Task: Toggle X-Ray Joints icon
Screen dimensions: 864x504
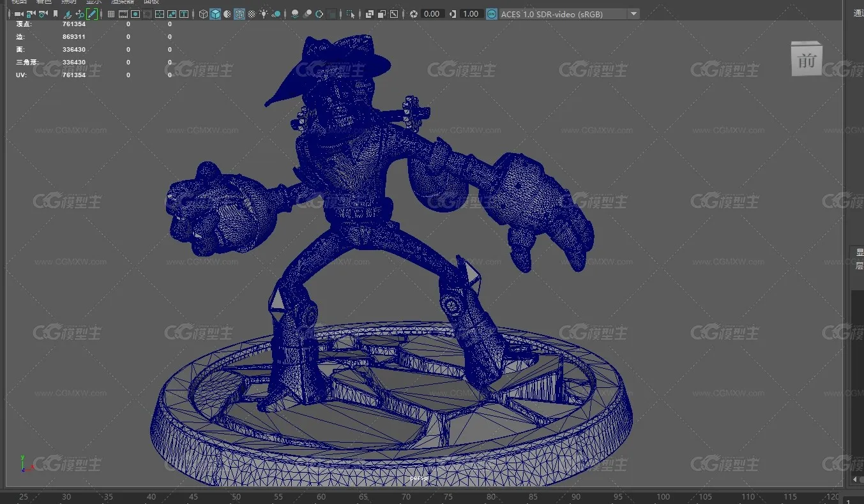Action: 394,14
